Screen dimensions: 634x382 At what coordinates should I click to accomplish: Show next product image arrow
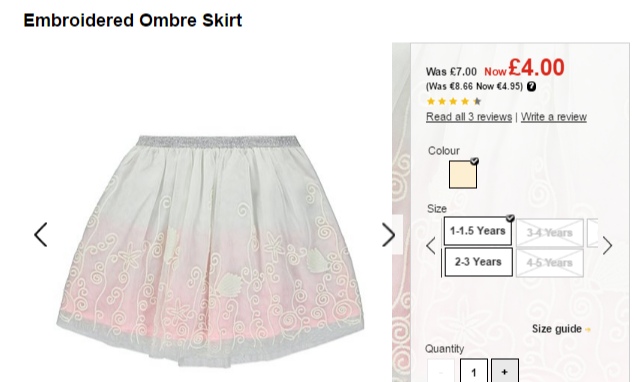[389, 235]
